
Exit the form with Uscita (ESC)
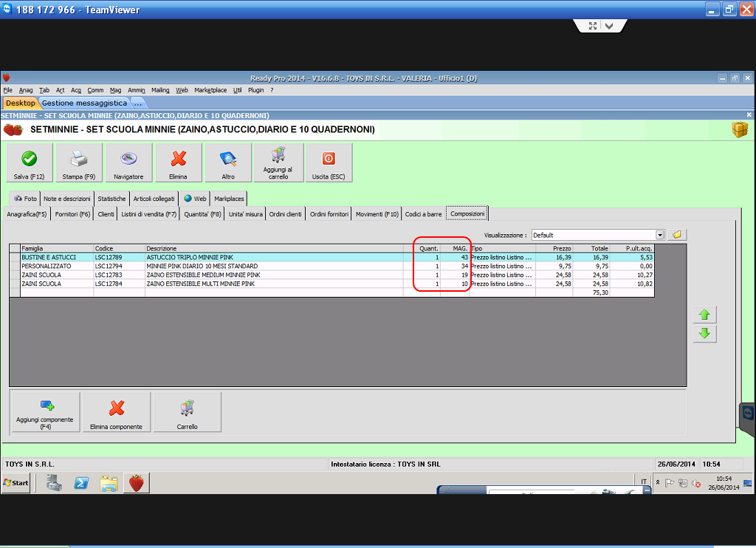point(329,162)
